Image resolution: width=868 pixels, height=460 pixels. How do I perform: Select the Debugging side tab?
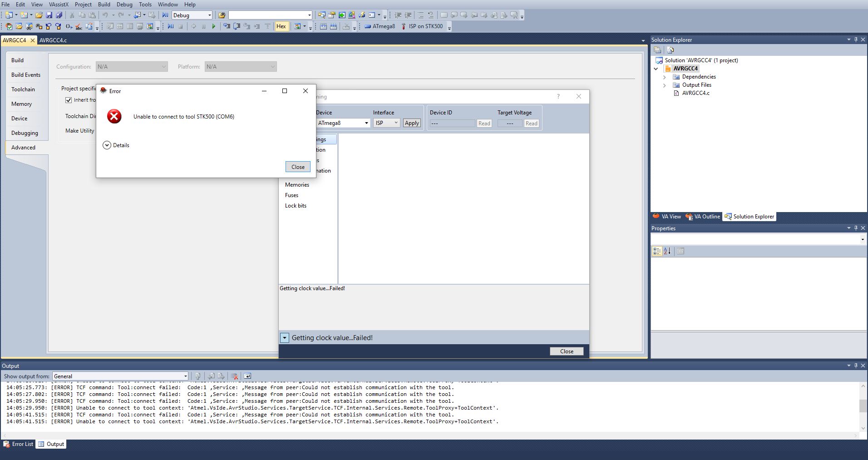25,133
